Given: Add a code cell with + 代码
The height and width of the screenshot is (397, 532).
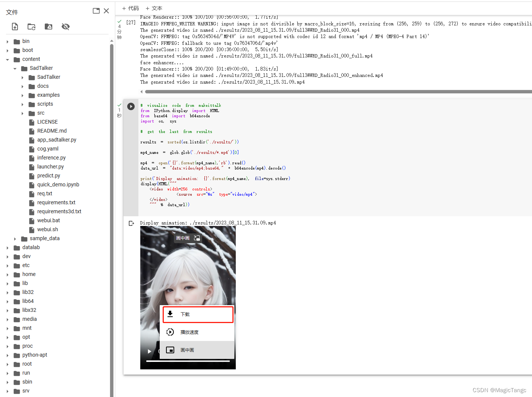Looking at the screenshot, I should pyautogui.click(x=130, y=8).
